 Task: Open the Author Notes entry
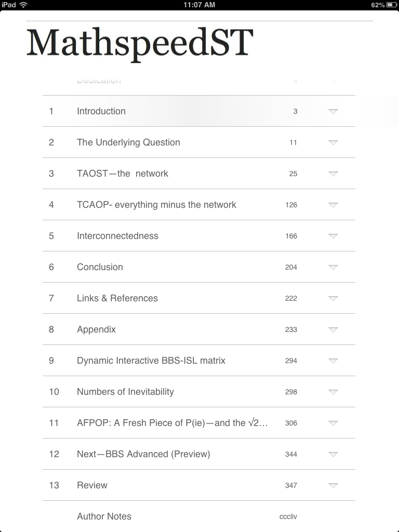104,516
